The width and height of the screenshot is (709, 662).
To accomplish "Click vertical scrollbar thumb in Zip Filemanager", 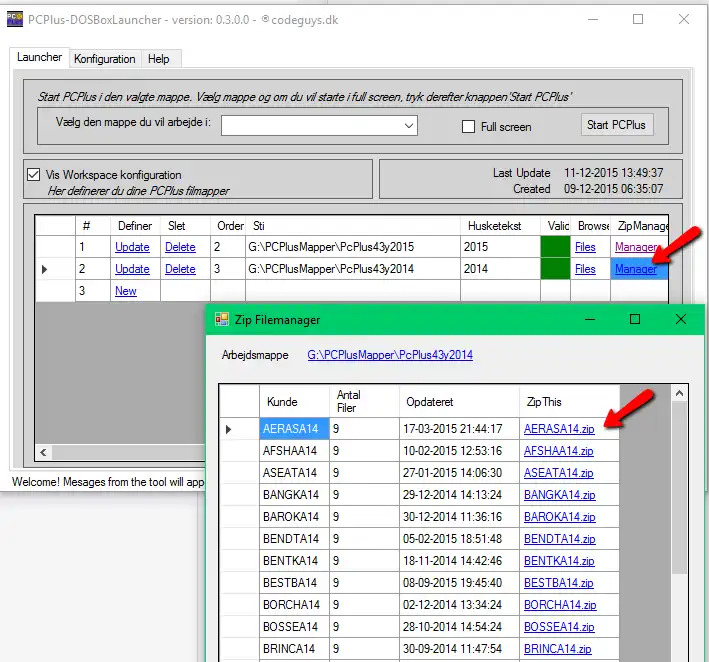I will 679,488.
